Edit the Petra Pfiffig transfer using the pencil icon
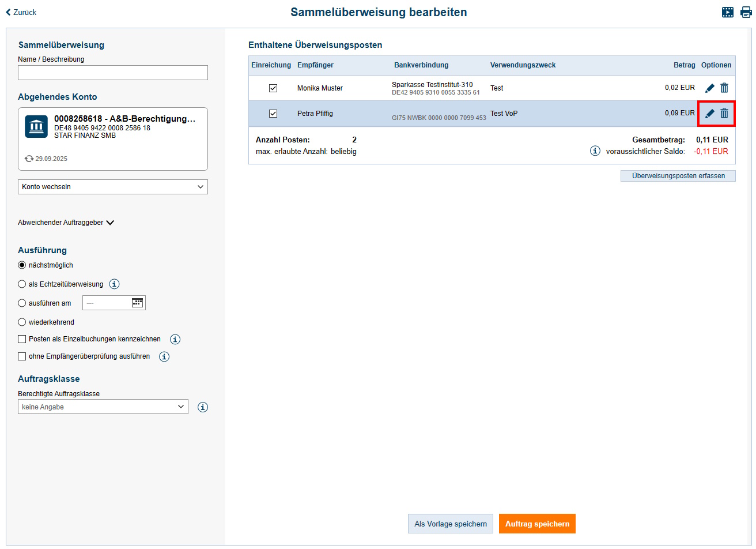 tap(709, 113)
